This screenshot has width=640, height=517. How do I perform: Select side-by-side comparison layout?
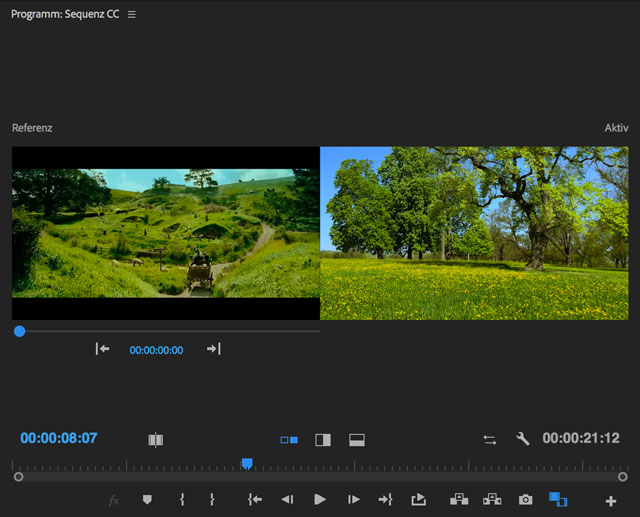[x=289, y=439]
